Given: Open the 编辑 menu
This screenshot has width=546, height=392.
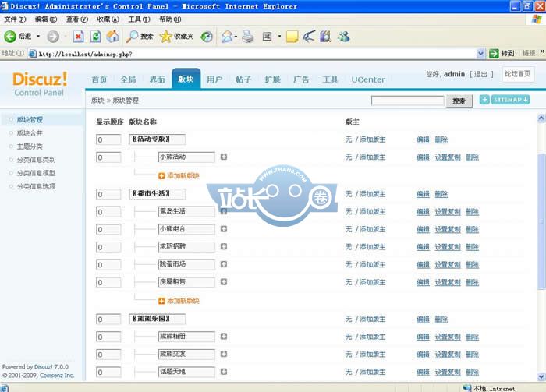Looking at the screenshot, I should click(46, 19).
